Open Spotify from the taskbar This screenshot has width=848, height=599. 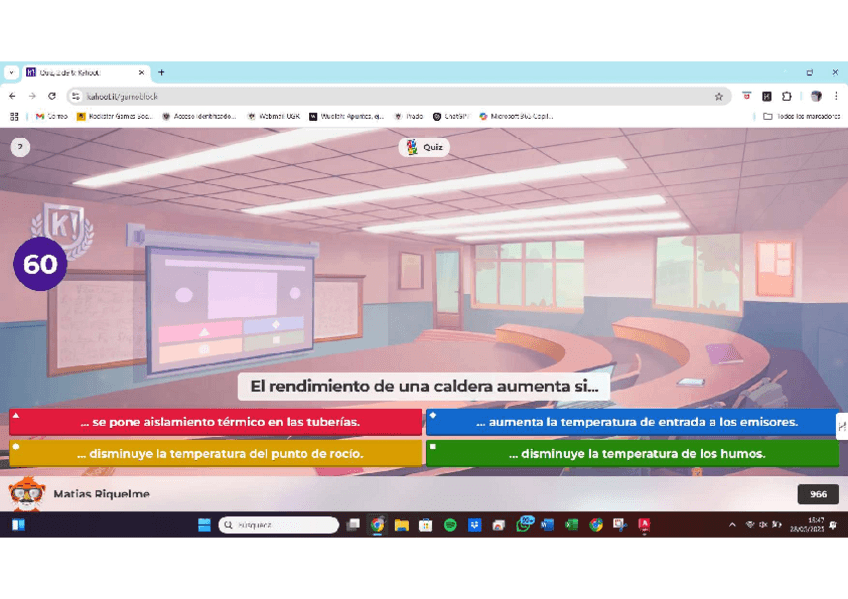(x=450, y=525)
